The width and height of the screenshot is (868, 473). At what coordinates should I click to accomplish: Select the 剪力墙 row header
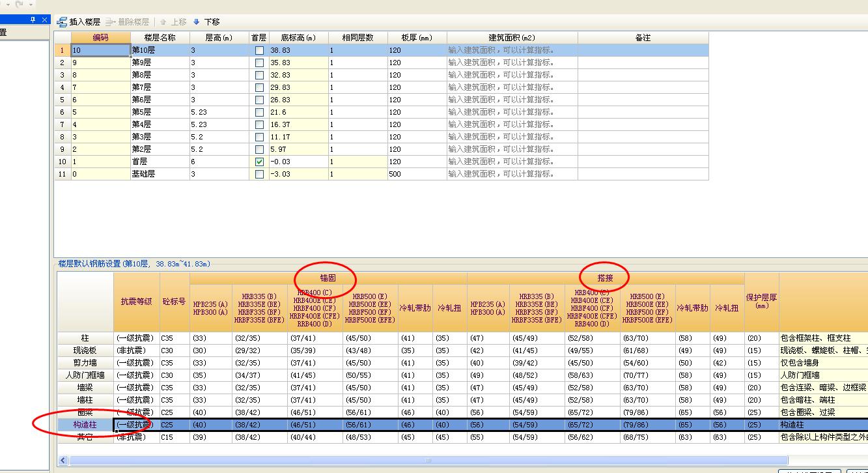tap(85, 363)
